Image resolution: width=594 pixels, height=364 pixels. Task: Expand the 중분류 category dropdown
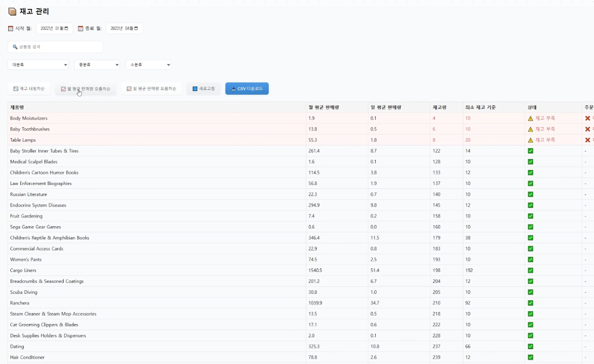tap(97, 65)
